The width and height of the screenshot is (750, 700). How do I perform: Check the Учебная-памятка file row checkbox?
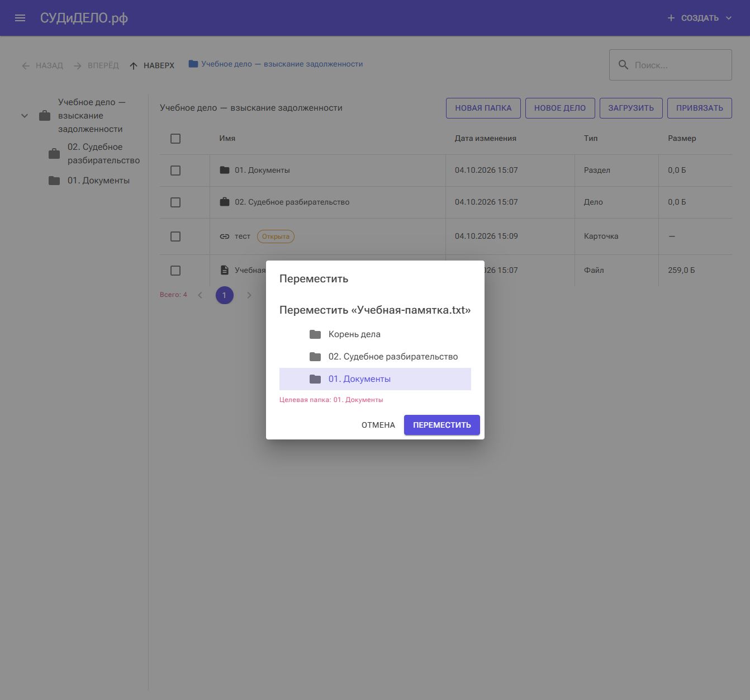175,271
